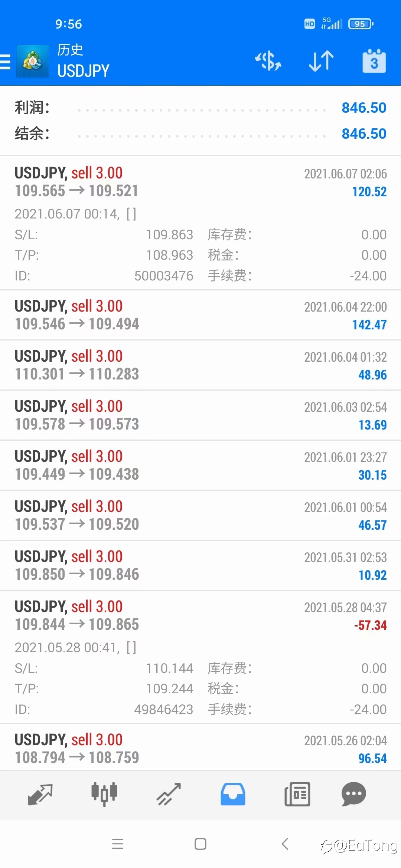
Task: Collapse the -57.34 loss trade details
Action: (x=200, y=657)
